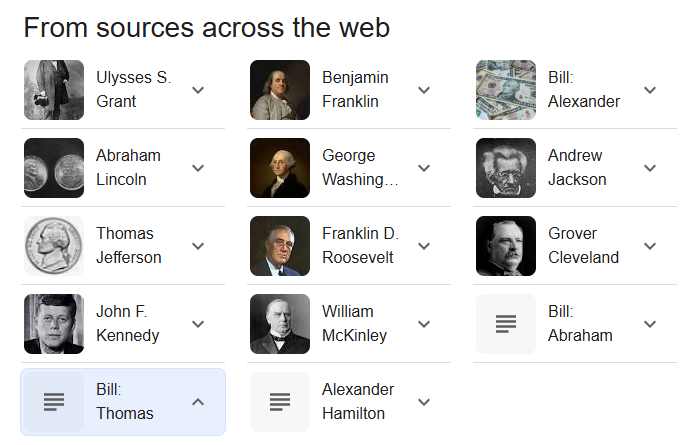The image size is (685, 445).
Task: Click the Andrew Jackson portrait thumbnail
Action: (506, 168)
